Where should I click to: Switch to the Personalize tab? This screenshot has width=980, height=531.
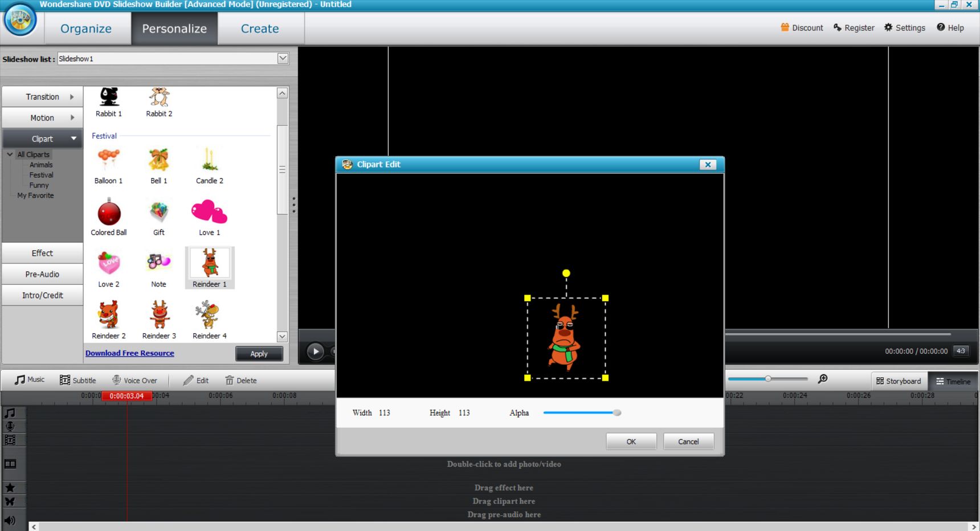pos(174,28)
